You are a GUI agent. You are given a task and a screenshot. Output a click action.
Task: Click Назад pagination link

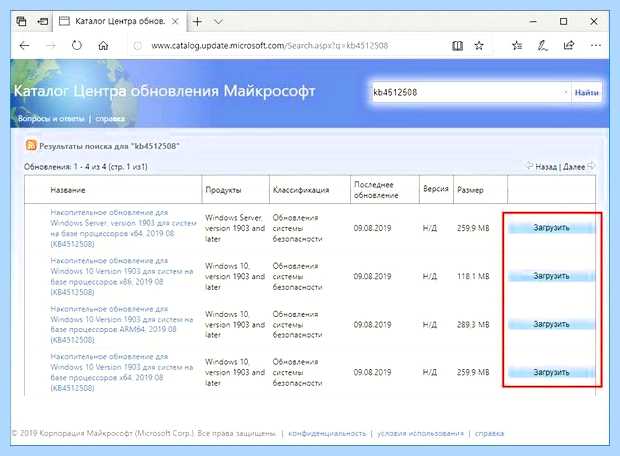click(546, 167)
